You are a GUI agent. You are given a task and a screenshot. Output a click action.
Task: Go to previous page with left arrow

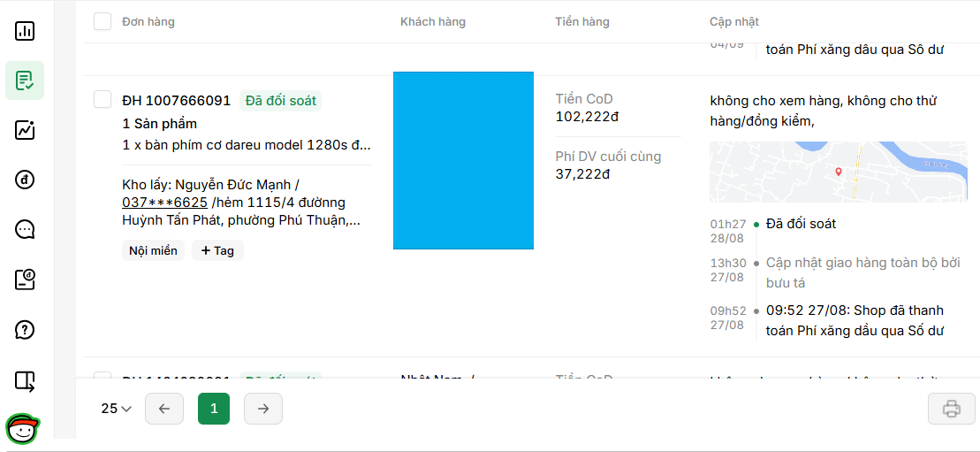pos(164,409)
